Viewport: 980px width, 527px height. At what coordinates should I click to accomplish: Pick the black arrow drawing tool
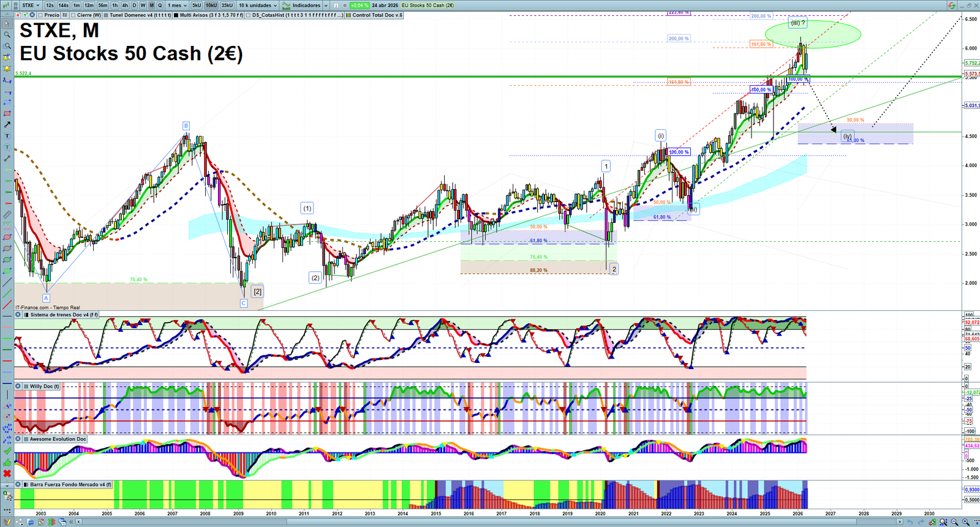(x=7, y=125)
